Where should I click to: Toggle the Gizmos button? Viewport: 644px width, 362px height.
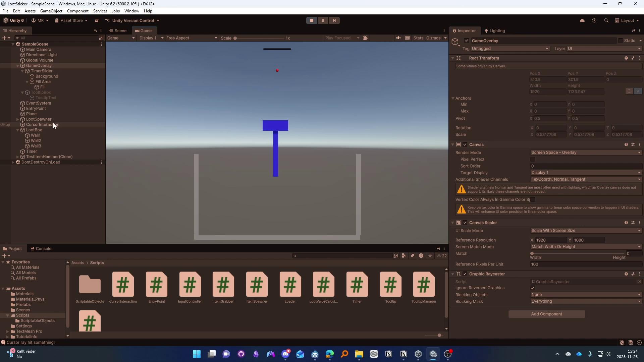(433, 38)
